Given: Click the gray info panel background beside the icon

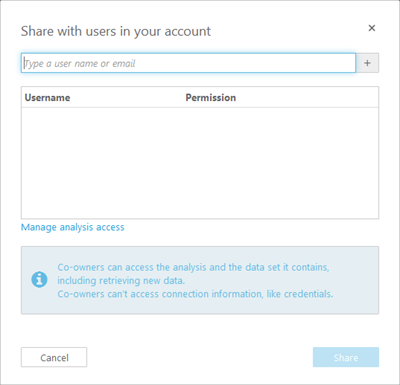Looking at the screenshot, I should click(355, 280).
